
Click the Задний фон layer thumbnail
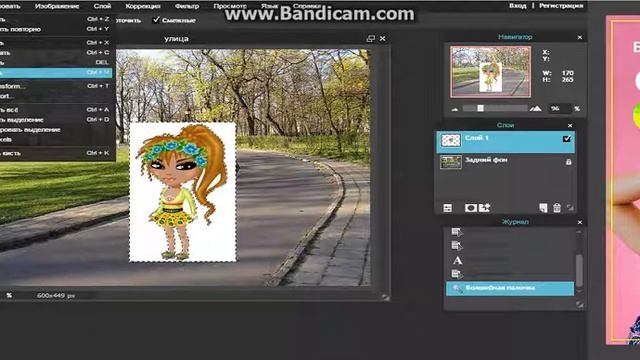tap(451, 162)
